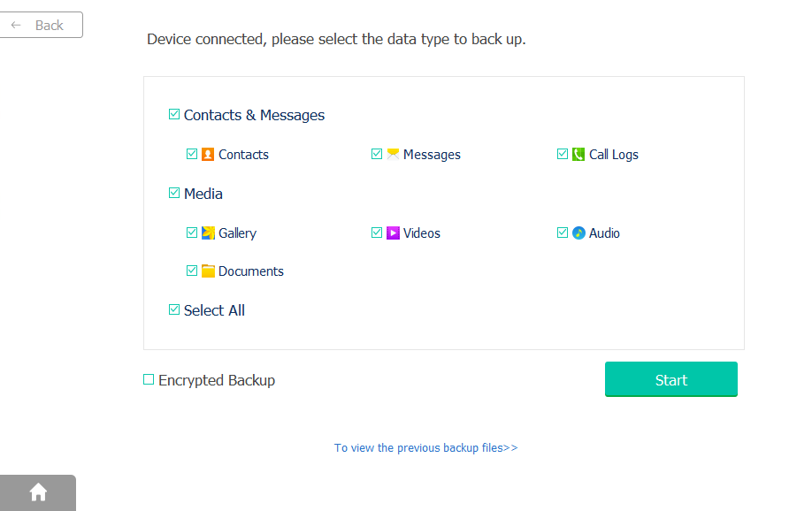Viewport: 812px width, 511px height.
Task: Uncheck the Media group checkbox
Action: pyautogui.click(x=174, y=194)
